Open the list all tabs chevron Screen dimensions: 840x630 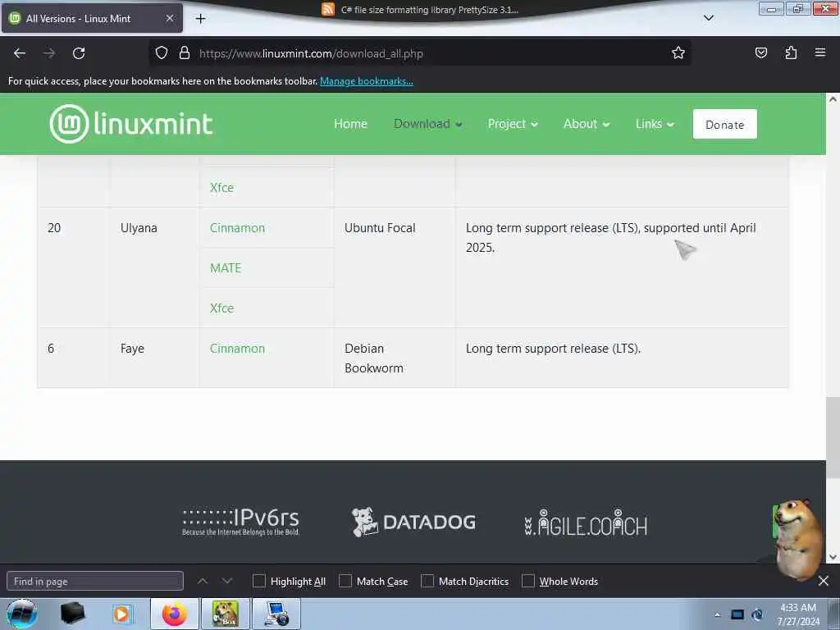708,18
